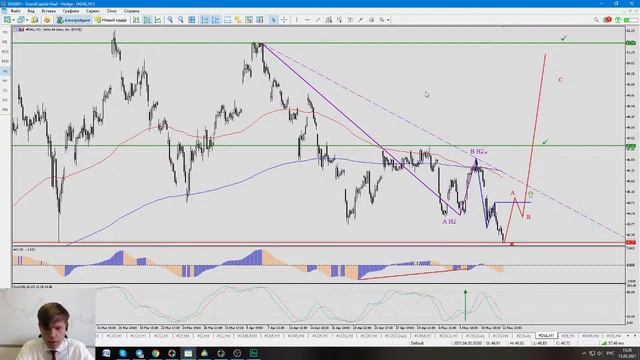Open the Справка menu
640x360 pixels.
pos(131,11)
